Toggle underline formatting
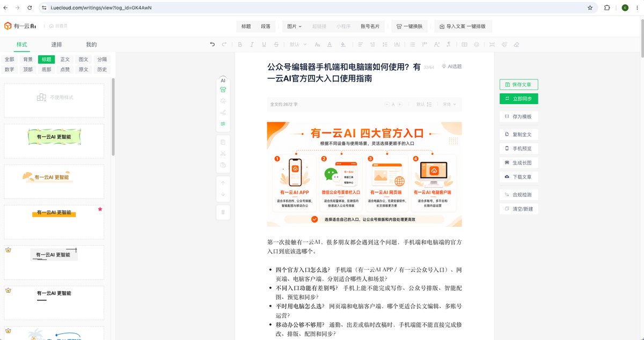Image resolution: width=644 pixels, height=340 pixels. click(x=264, y=45)
